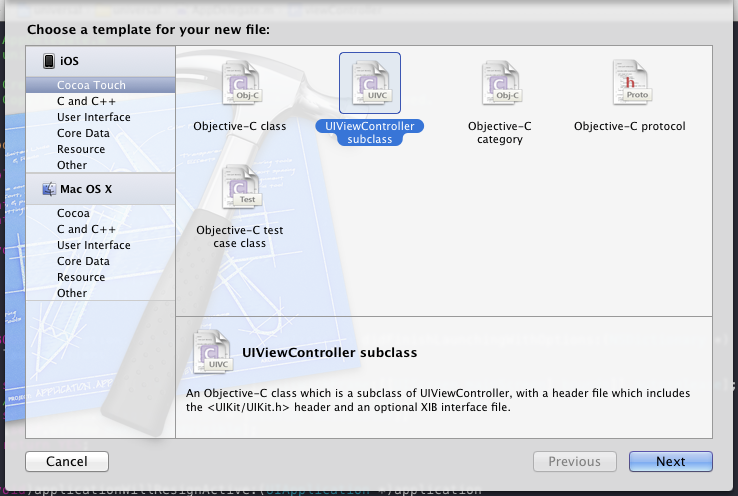Select Other category under Mac OS X
The width and height of the screenshot is (738, 496).
(x=72, y=293)
